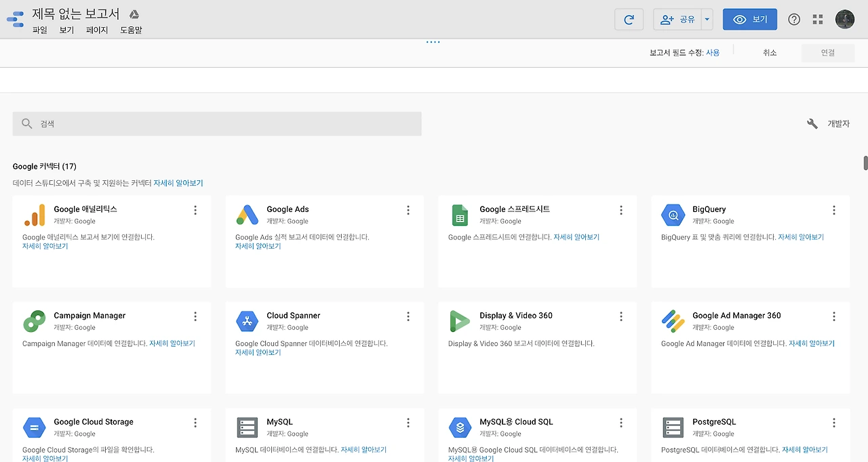Viewport: 868px width, 462px height.
Task: Open more options for MySQL용 Cloud SQL
Action: (x=621, y=423)
